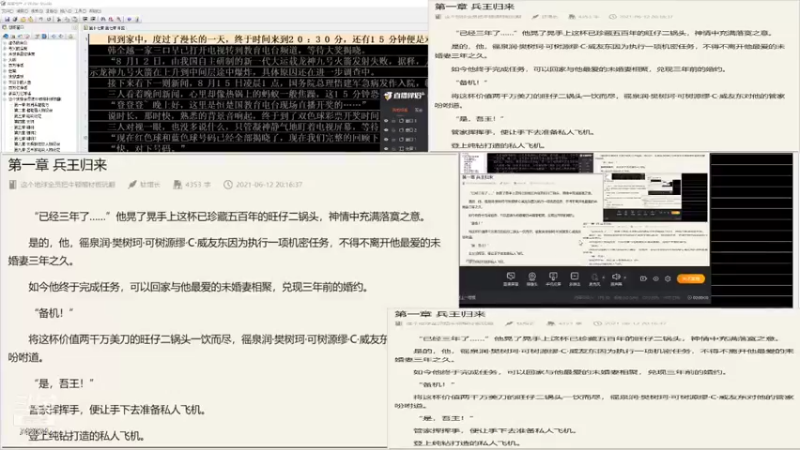This screenshot has height=450, width=800.
Task: Click the book title link under the large chapter heading
Action: tap(68, 185)
